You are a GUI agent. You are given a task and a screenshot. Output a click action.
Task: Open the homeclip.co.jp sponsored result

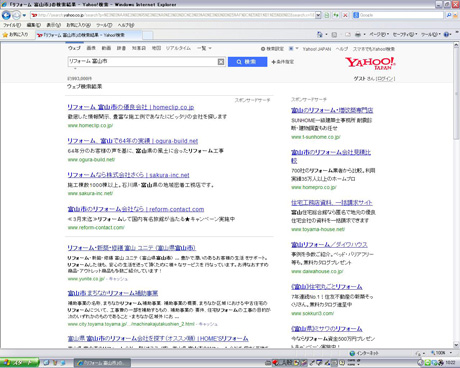[x=131, y=107]
